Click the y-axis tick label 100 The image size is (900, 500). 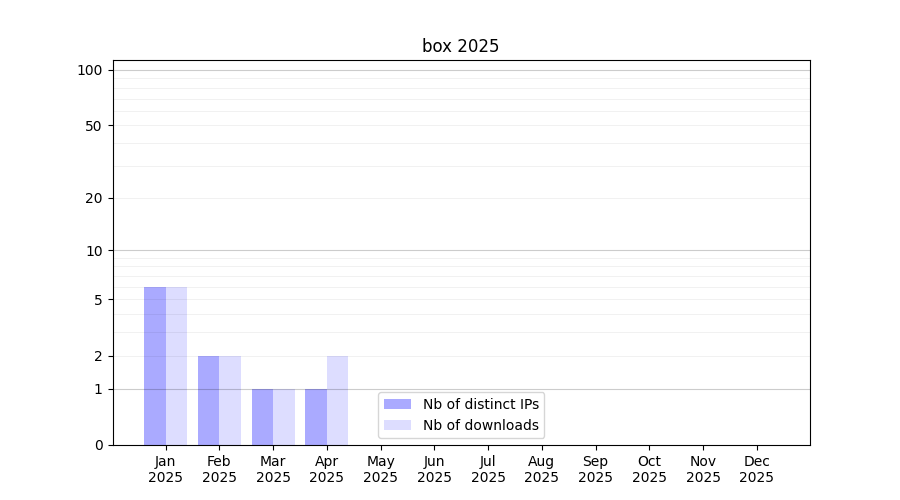point(90,70)
